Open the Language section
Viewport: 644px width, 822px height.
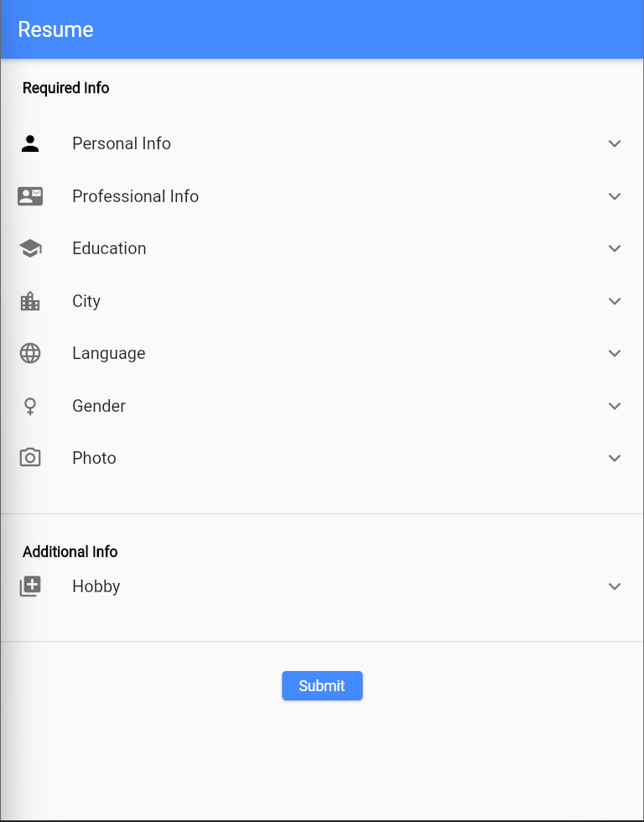(615, 353)
